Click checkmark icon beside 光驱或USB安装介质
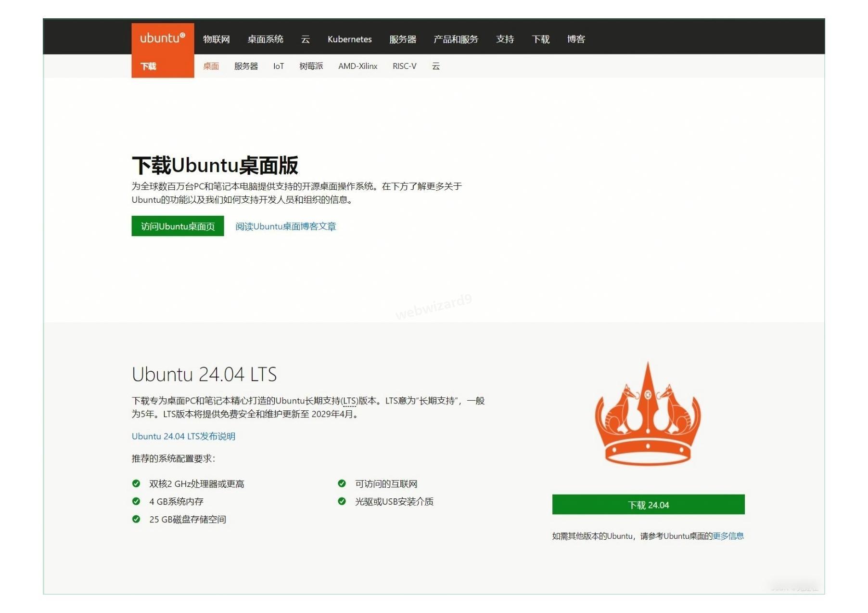Viewport: 868px width, 613px height. pyautogui.click(x=342, y=501)
